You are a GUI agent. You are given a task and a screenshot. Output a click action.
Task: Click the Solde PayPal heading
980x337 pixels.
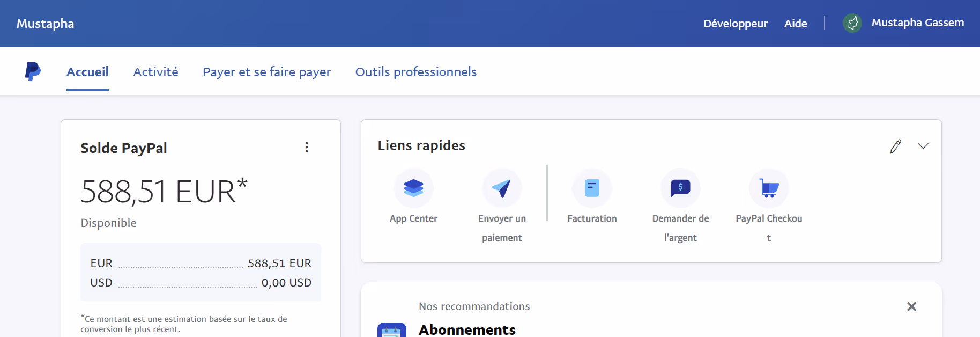click(x=124, y=148)
